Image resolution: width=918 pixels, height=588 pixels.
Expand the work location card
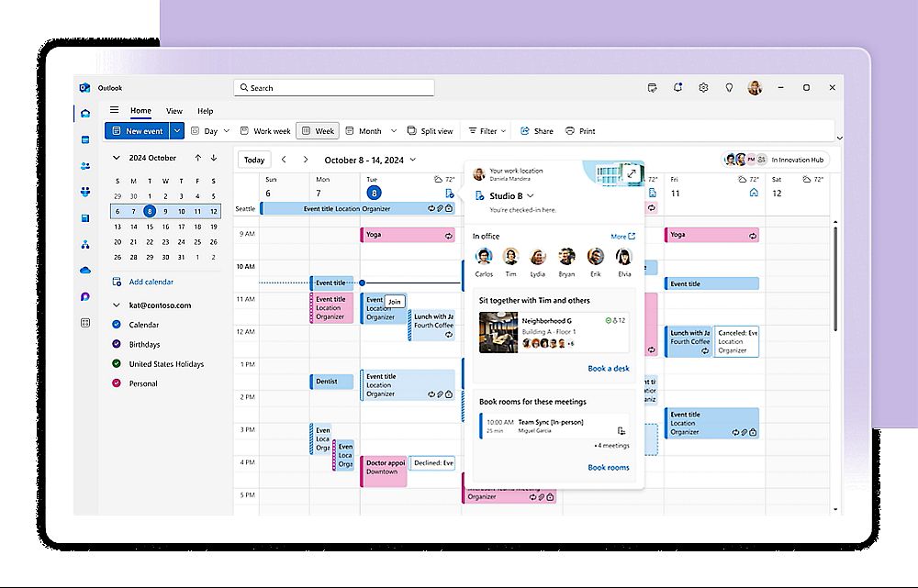pyautogui.click(x=632, y=173)
